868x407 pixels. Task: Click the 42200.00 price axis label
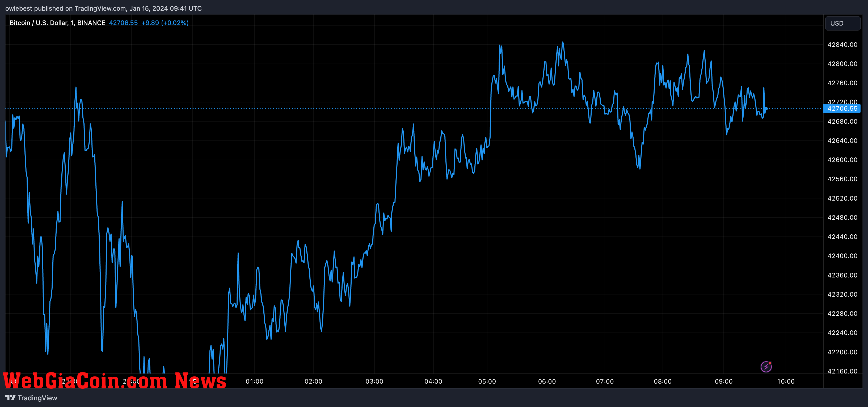pos(842,352)
